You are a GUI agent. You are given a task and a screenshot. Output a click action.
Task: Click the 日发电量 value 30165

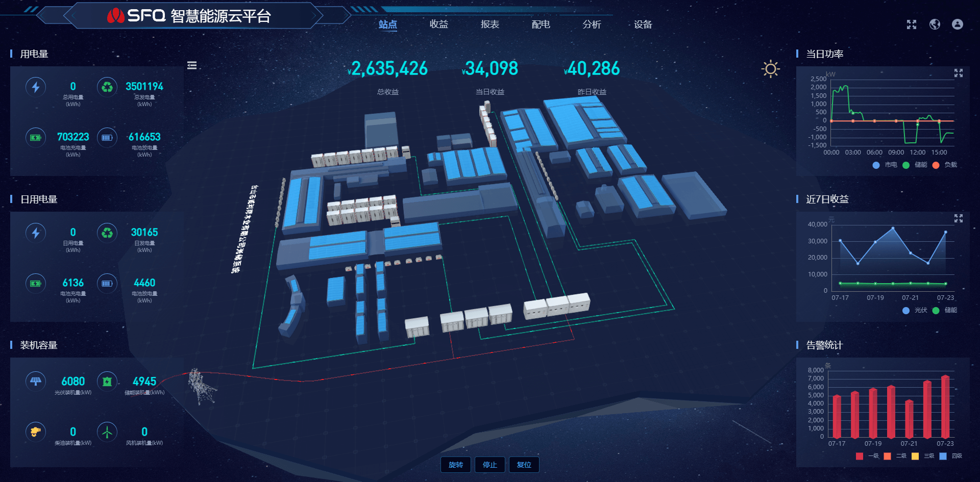pos(144,232)
